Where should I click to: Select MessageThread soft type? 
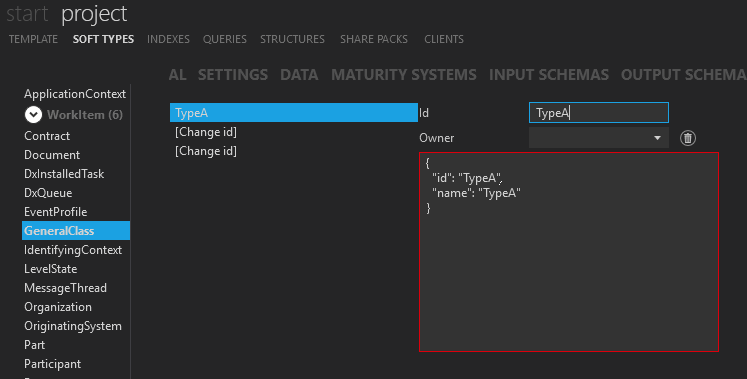coord(65,288)
